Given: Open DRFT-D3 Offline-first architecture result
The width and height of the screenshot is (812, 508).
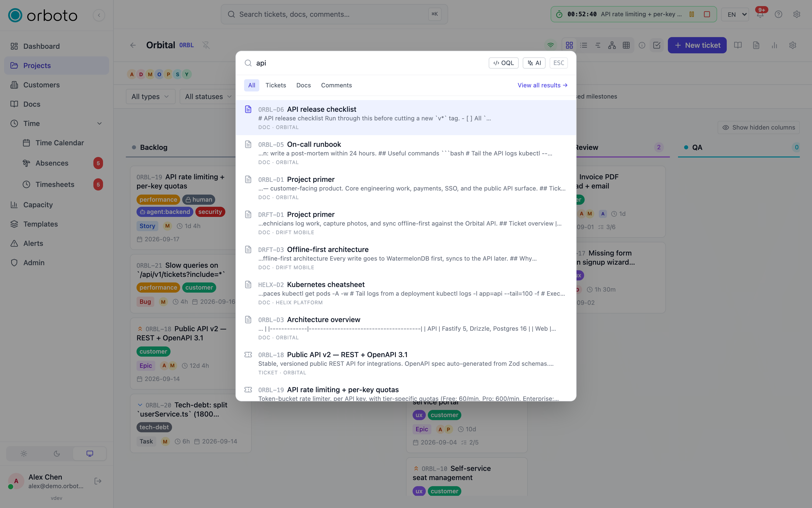Looking at the screenshot, I should coord(406,258).
